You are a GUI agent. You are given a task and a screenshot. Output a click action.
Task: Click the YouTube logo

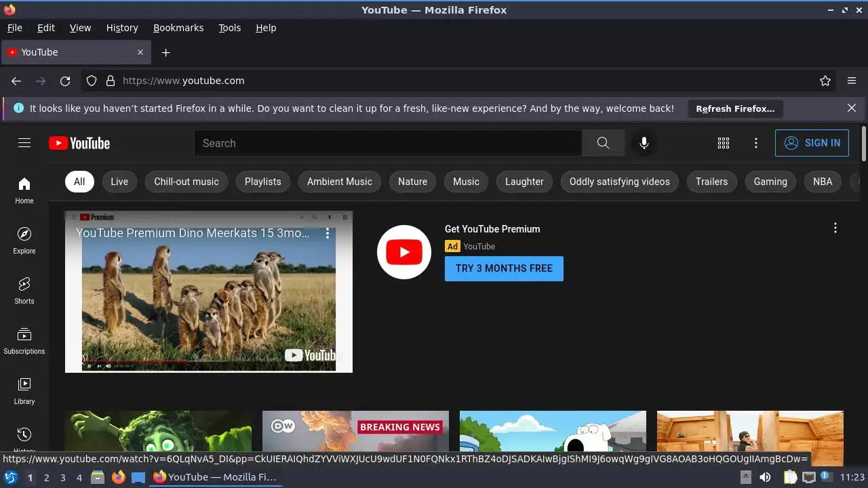79,143
